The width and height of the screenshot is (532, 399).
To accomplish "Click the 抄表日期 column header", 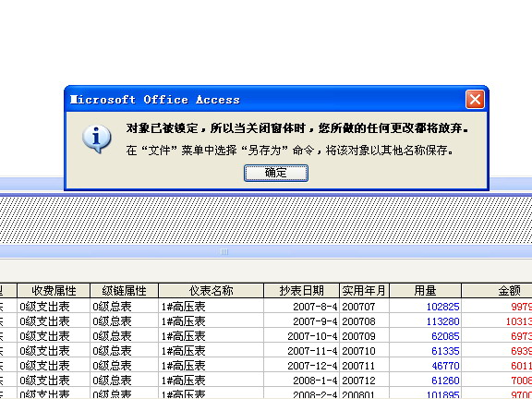I will 302,291.
